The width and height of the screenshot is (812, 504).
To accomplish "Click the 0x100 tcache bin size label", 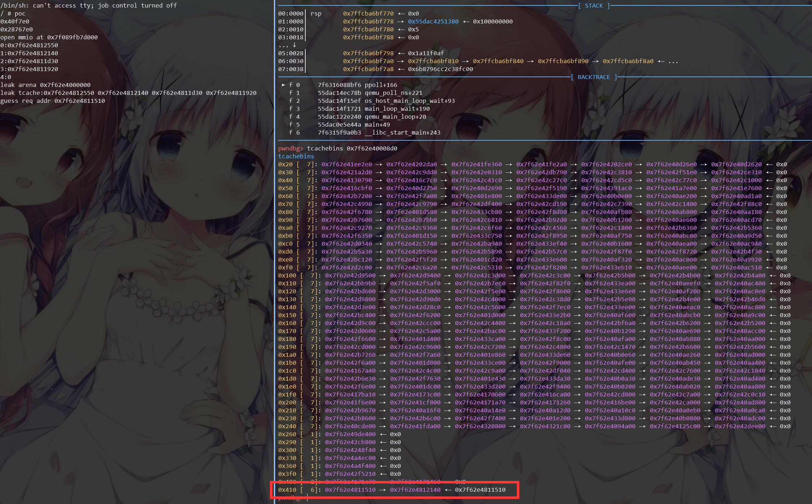I will [287, 275].
